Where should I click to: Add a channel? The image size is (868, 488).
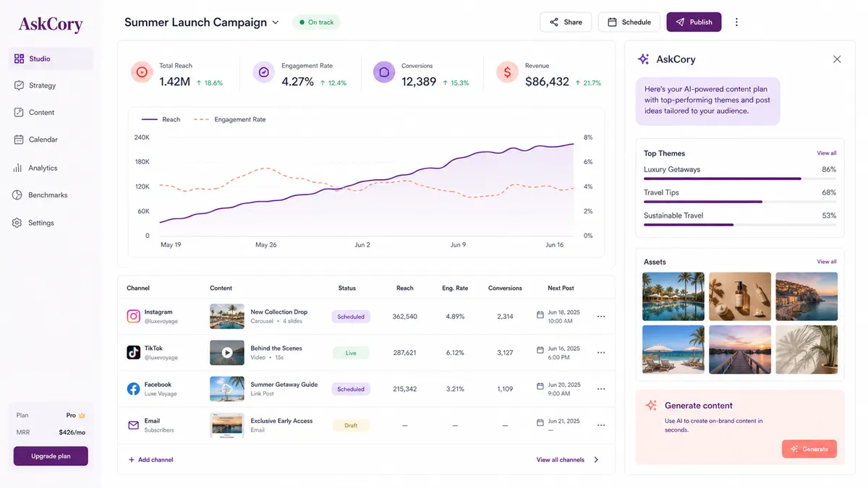pos(150,460)
